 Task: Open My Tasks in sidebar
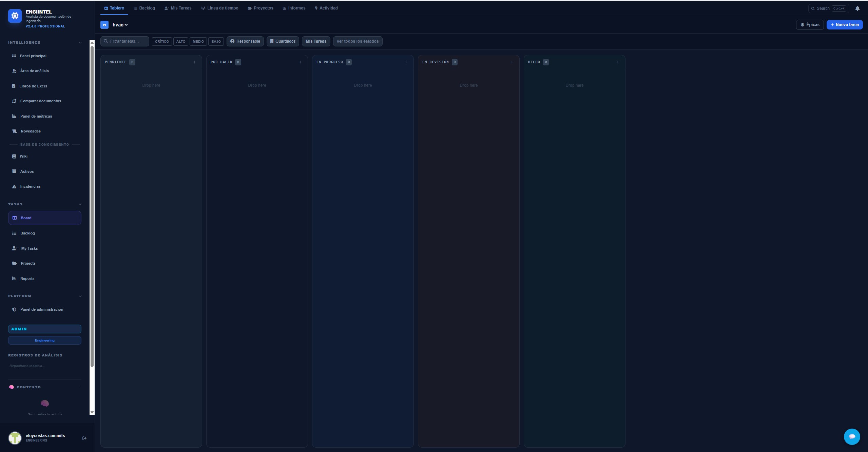[45, 248]
